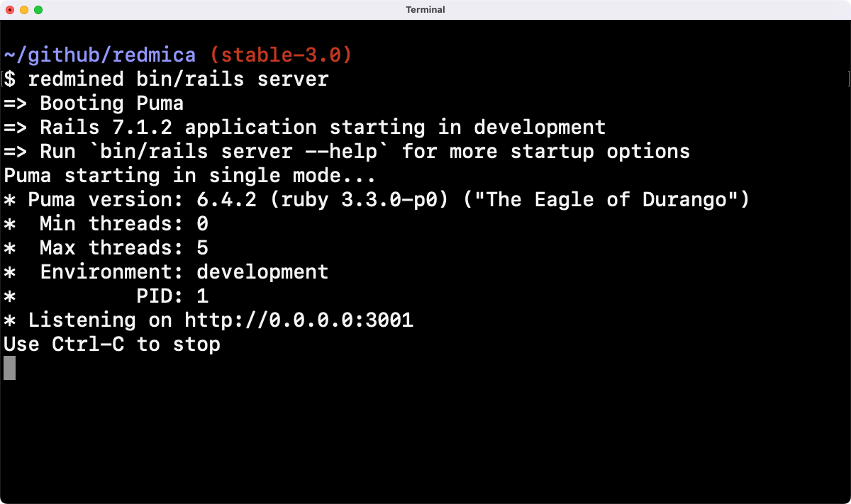
Task: Click the ~/github/redmica path in the prompt
Action: [99, 55]
